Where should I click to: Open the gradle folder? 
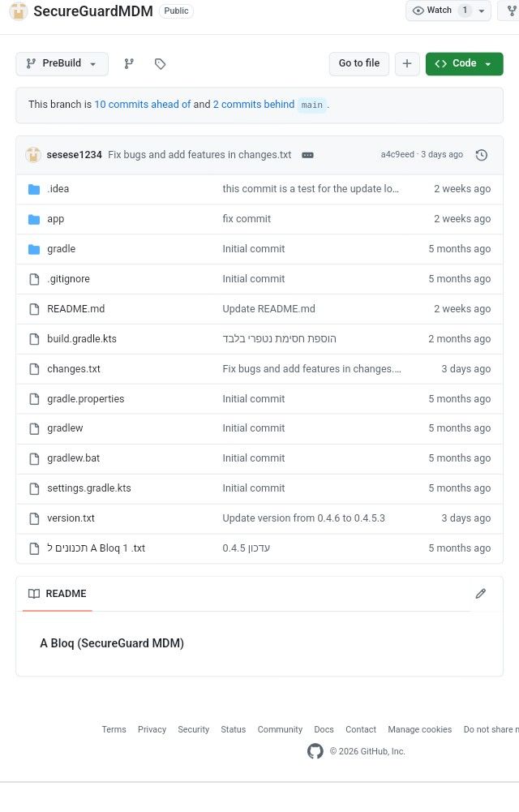(x=61, y=249)
